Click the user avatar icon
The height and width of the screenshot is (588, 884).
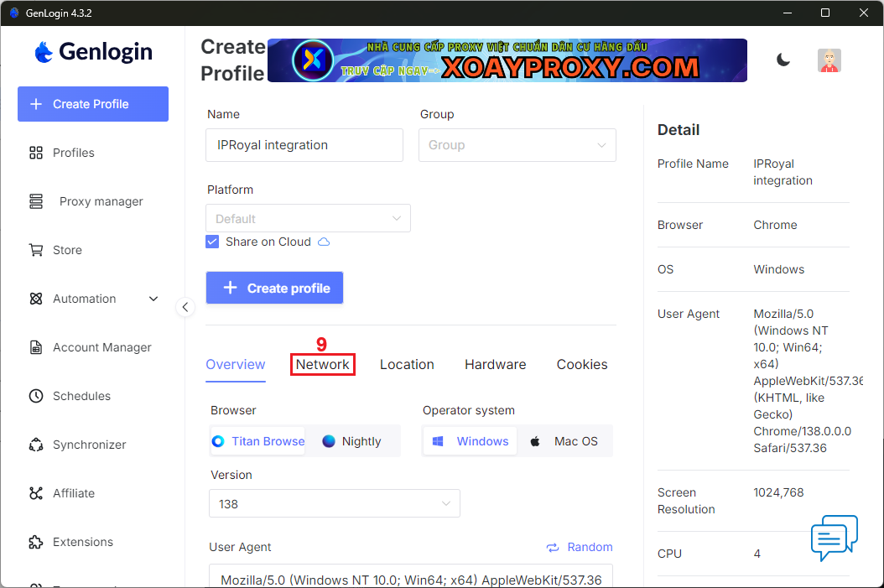pyautogui.click(x=829, y=60)
